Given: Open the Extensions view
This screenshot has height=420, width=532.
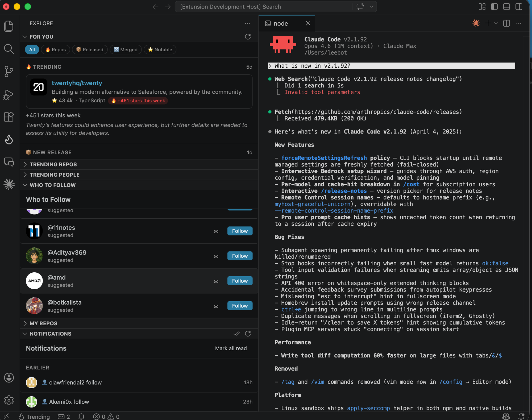Looking at the screenshot, I should [x=9, y=117].
